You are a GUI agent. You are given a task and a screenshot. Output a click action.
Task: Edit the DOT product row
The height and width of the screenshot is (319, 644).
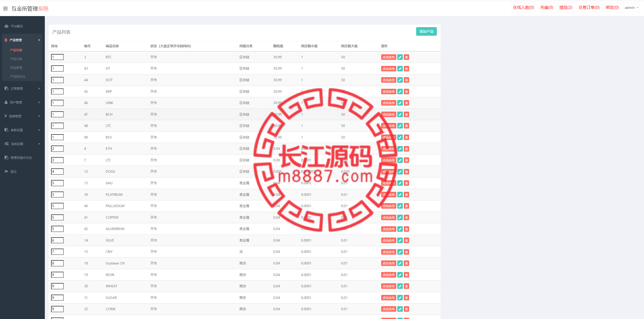(400, 80)
